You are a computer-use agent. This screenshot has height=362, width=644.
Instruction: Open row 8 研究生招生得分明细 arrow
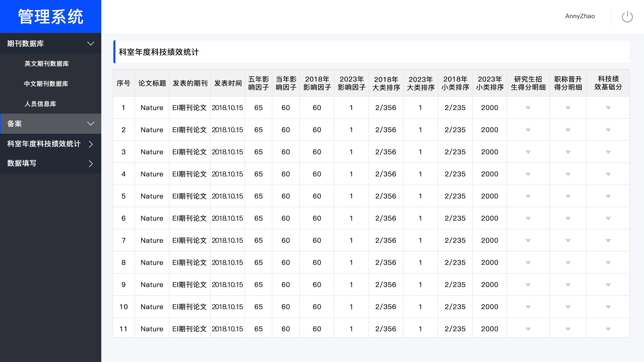point(528,263)
